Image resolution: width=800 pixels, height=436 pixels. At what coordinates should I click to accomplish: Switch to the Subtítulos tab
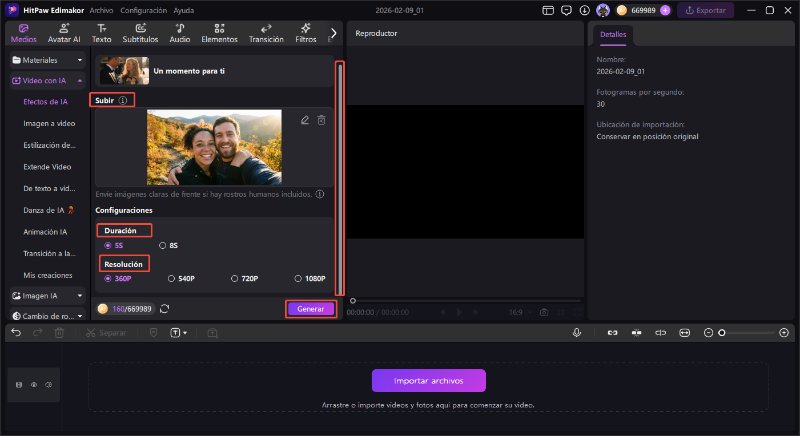pos(140,33)
